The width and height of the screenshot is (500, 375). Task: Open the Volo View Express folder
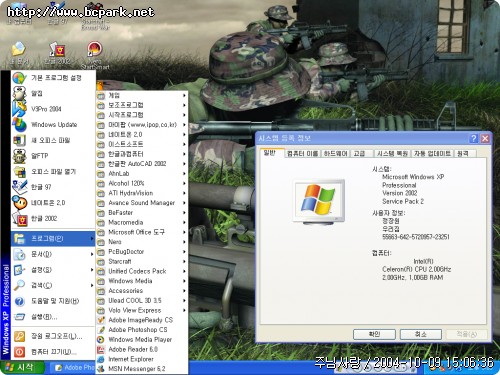pos(142,310)
